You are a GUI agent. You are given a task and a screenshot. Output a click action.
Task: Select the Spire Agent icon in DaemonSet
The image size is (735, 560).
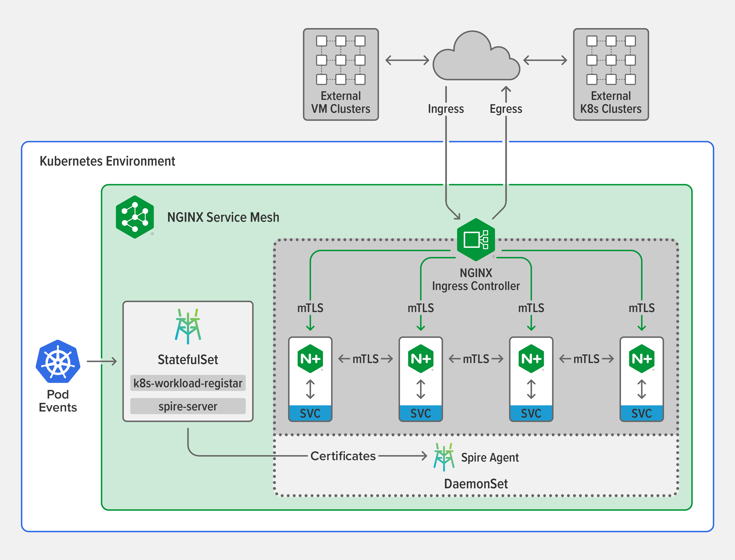coord(444,457)
